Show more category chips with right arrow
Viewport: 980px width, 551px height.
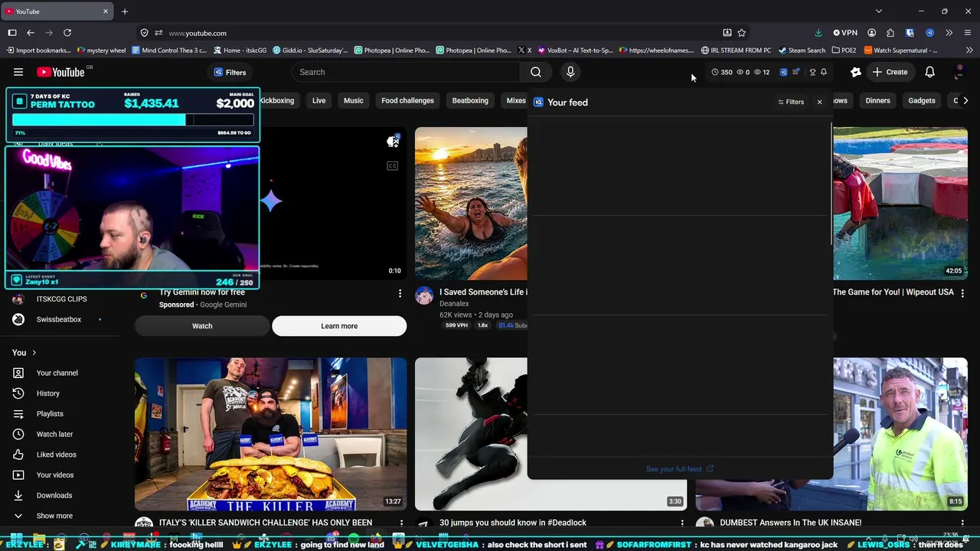coord(965,100)
